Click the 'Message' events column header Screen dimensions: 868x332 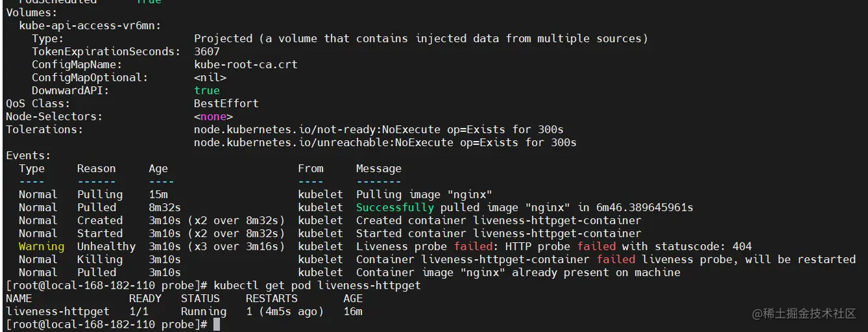click(379, 168)
